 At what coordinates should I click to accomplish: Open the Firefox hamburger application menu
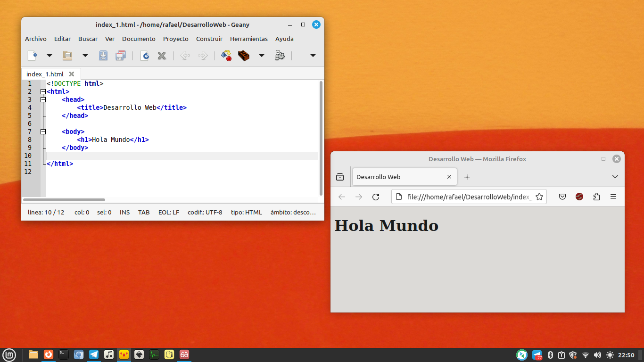click(613, 197)
